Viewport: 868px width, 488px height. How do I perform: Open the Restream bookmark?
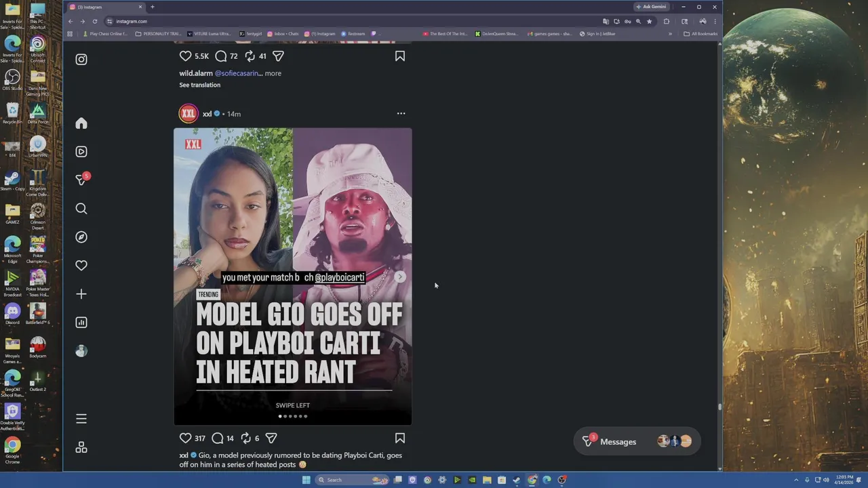353,34
